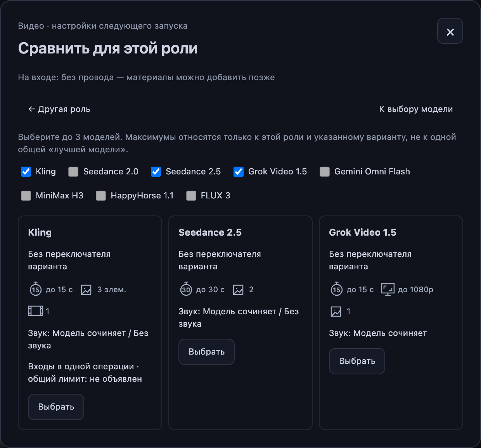Screen dimensions: 481x448
Task: Open К выбору модели
Action: [416, 109]
